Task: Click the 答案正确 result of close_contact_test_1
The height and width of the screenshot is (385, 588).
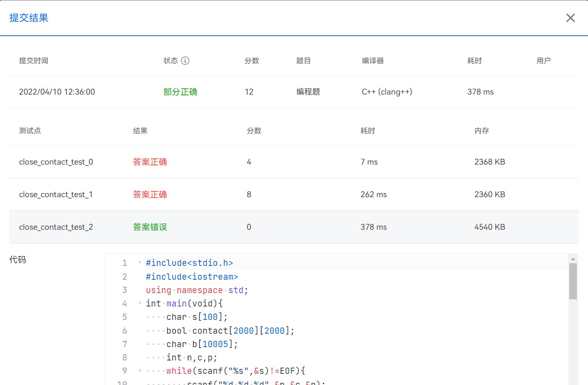Action: [x=150, y=194]
